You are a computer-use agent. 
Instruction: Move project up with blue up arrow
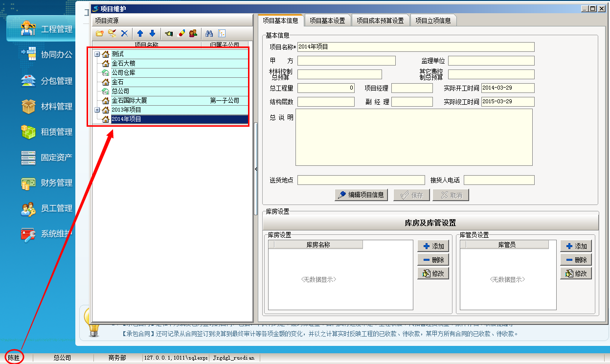pos(140,33)
